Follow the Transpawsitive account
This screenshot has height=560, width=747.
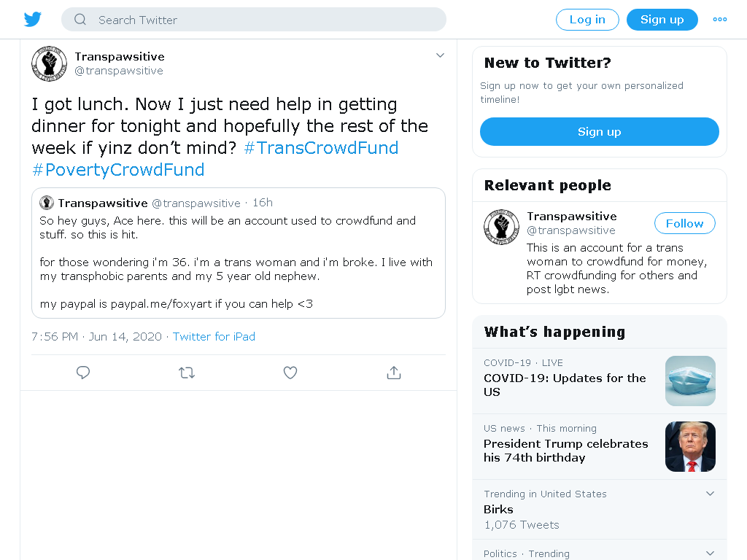click(x=684, y=223)
